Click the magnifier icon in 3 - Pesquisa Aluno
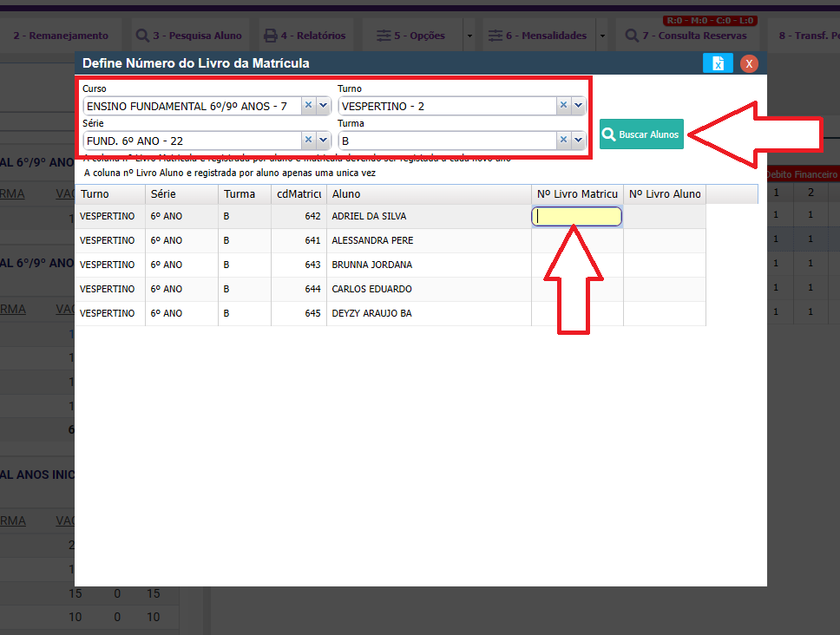840x635 pixels. tap(142, 36)
